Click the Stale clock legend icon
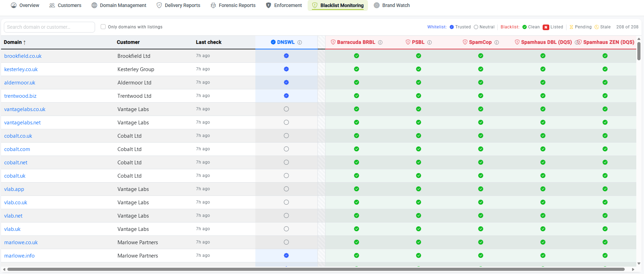The image size is (644, 274). click(597, 27)
